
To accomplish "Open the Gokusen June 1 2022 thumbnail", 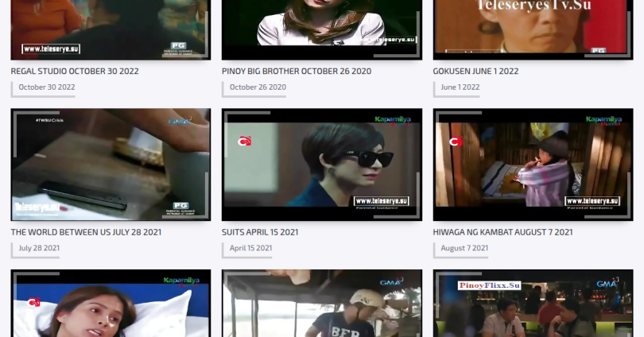I will point(533,29).
